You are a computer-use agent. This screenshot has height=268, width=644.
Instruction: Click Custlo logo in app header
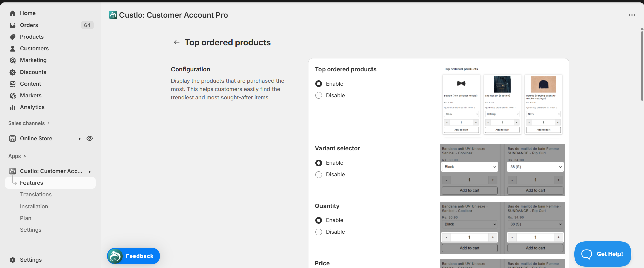coord(113,15)
